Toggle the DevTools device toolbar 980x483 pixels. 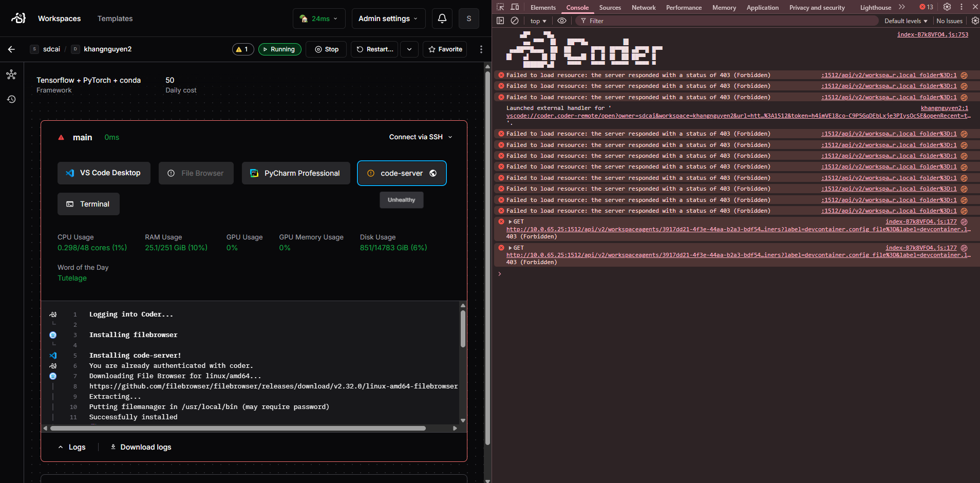[515, 7]
